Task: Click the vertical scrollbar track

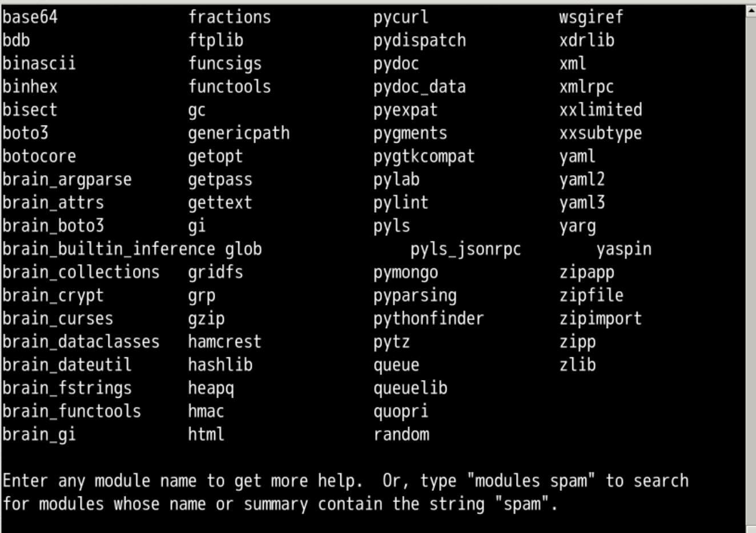Action: 751,268
